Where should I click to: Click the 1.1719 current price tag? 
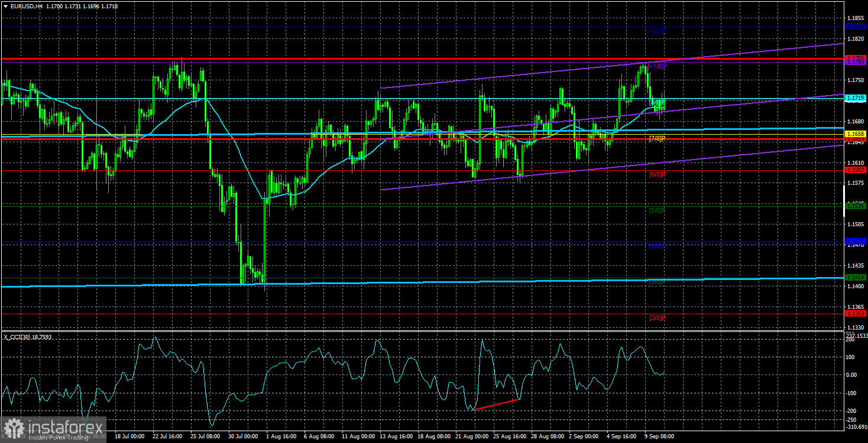(x=855, y=97)
